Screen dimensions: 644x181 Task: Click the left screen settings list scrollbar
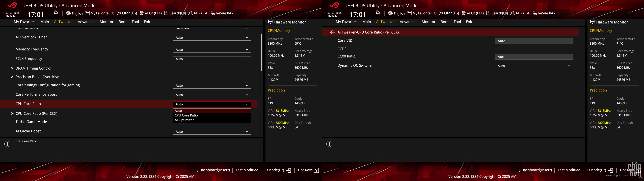click(x=262, y=52)
